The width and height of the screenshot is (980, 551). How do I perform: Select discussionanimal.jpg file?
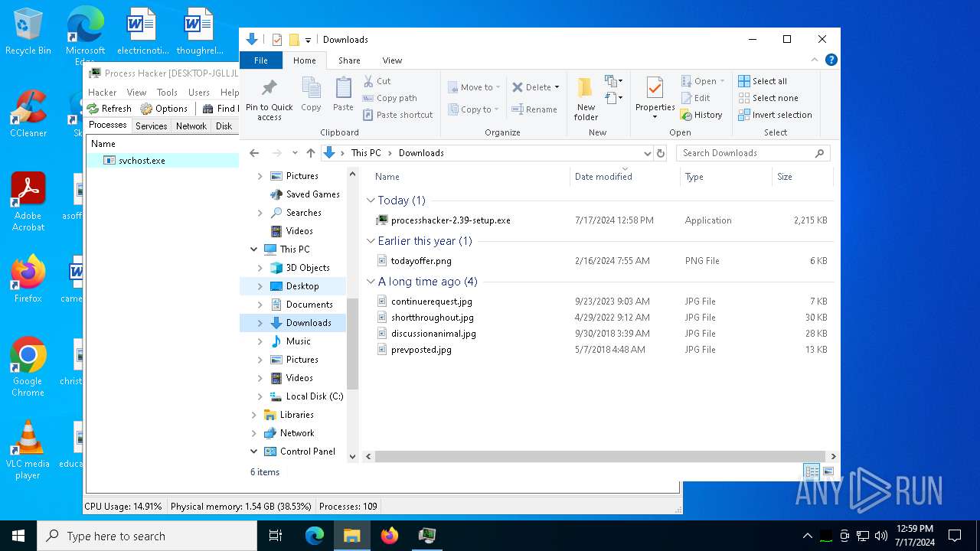coord(433,334)
